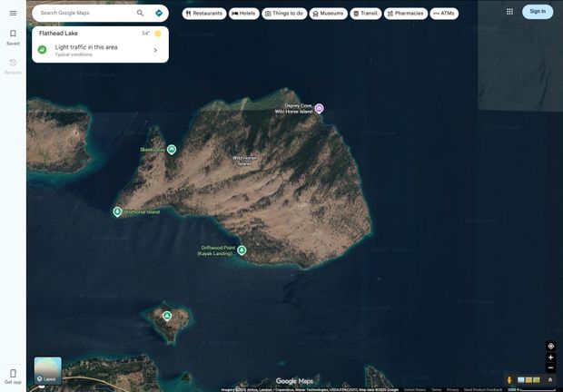Screen dimensions: 563x392
Task: Open Layers thumbnail switcher
Action: click(x=48, y=370)
